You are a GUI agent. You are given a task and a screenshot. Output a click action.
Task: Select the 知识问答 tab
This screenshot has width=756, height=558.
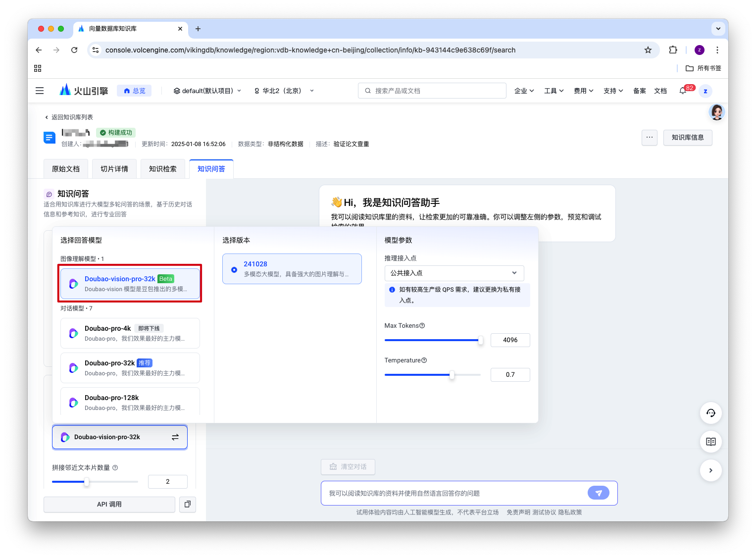[x=211, y=169]
